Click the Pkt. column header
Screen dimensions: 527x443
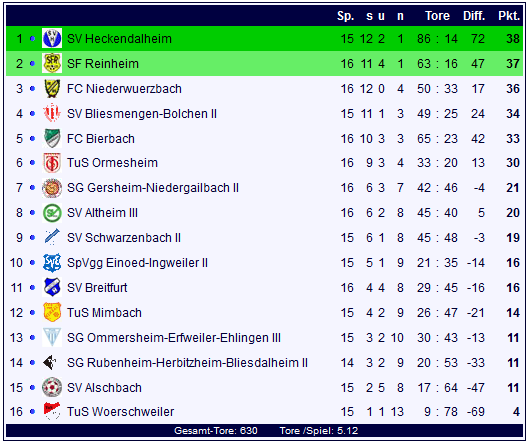coord(509,16)
